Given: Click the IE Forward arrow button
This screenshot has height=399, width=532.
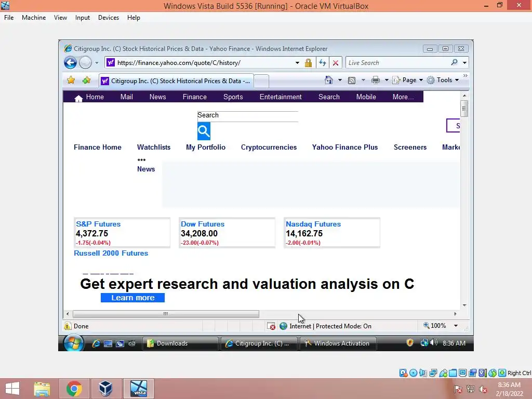Looking at the screenshot, I should pos(85,62).
